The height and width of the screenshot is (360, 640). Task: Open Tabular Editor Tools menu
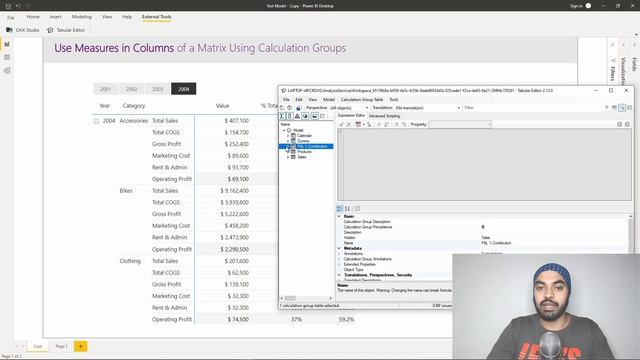click(393, 100)
